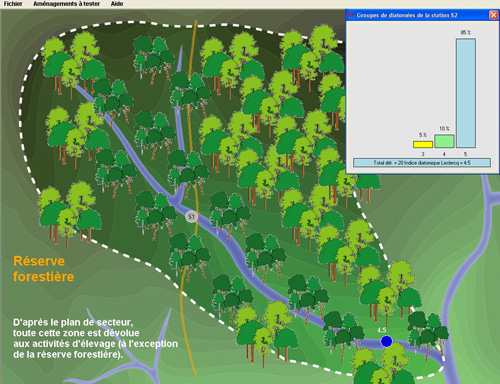This screenshot has width=500, height=384.
Task: Open the Aide menu
Action: click(117, 4)
